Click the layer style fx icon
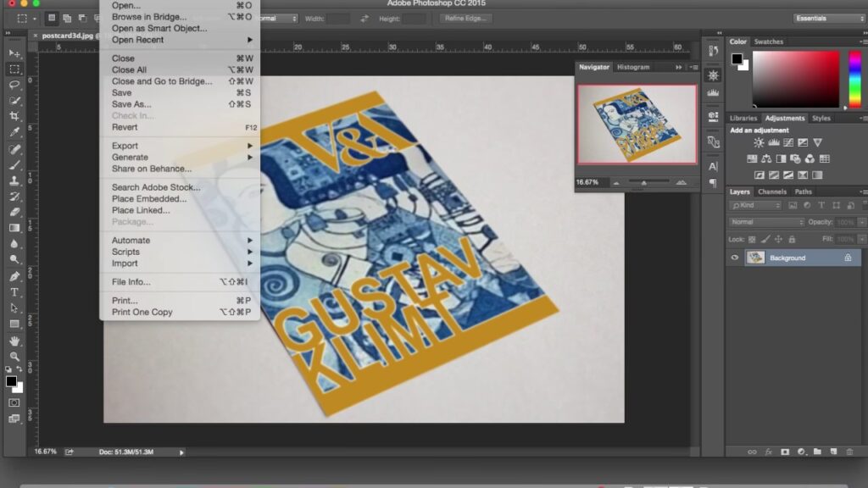This screenshot has width=868, height=488. coord(769,452)
